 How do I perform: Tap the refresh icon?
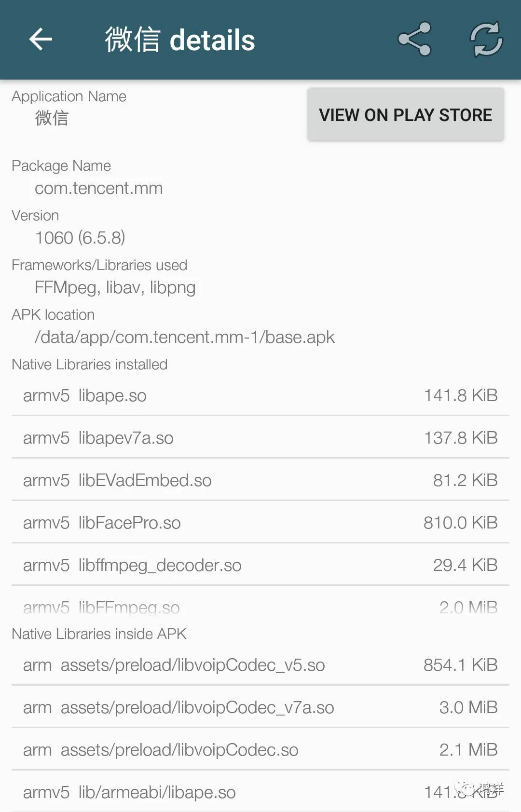pyautogui.click(x=486, y=40)
